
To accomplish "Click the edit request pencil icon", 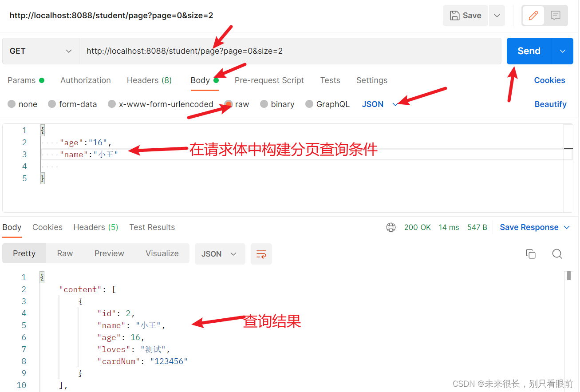I will pyautogui.click(x=533, y=15).
